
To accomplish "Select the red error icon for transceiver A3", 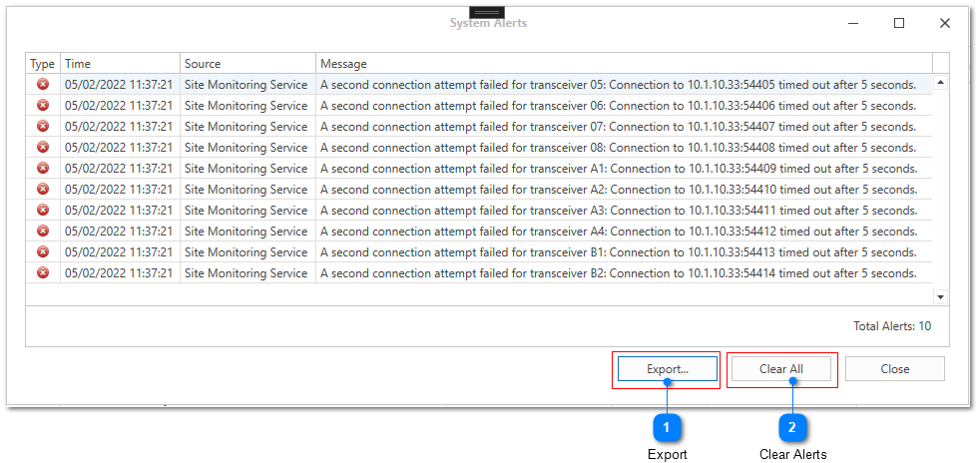I will (43, 210).
